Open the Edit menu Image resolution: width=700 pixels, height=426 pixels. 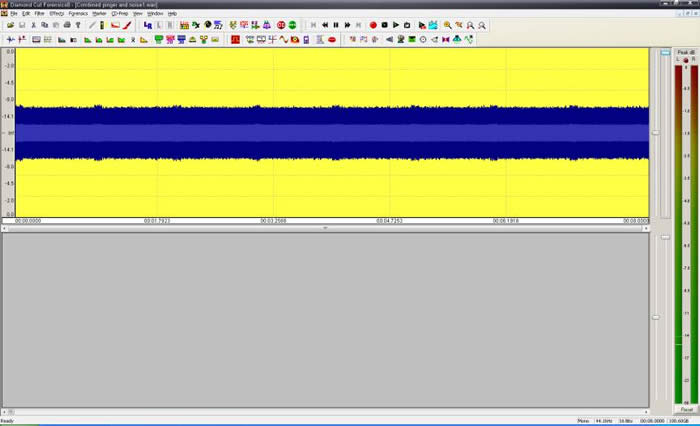click(26, 14)
